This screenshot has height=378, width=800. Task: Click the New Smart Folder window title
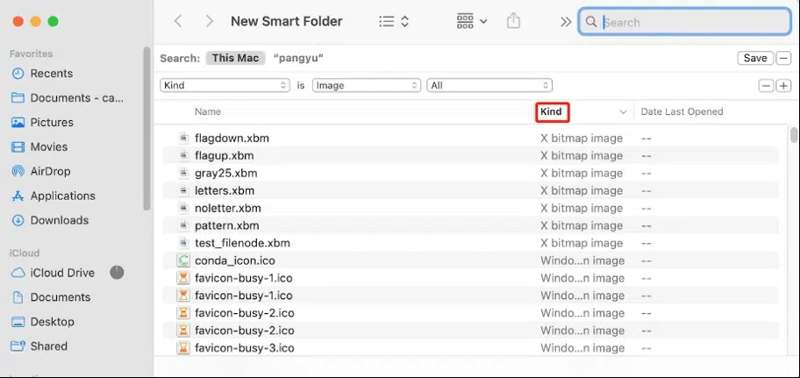pos(287,21)
